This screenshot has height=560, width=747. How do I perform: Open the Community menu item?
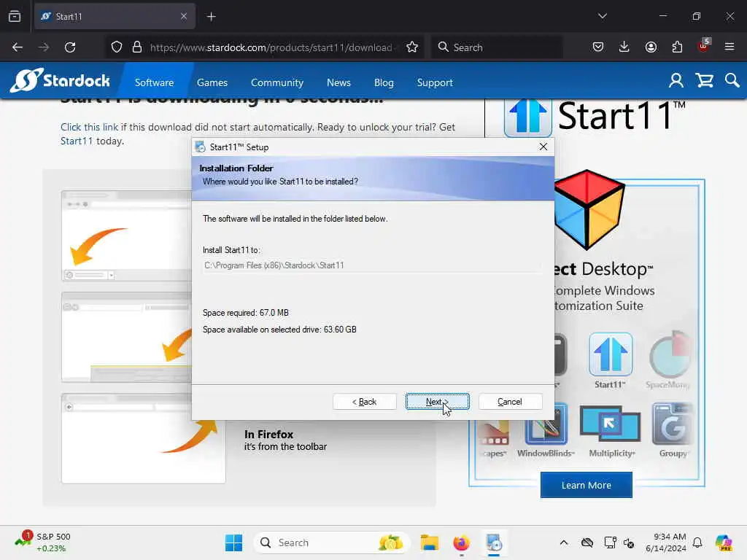276,82
